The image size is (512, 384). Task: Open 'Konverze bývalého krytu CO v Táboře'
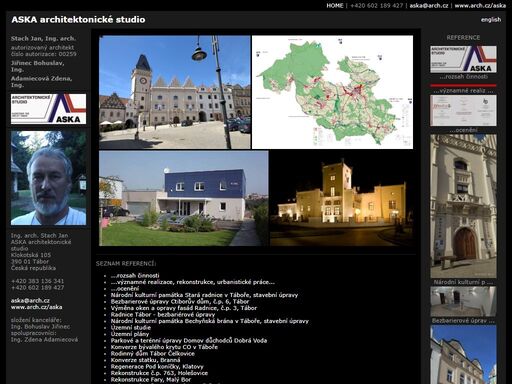164,347
